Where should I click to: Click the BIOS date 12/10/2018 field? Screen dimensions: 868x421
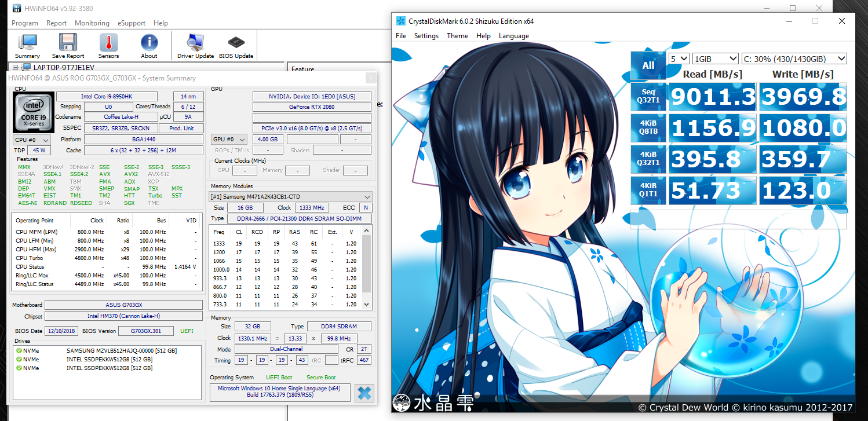tap(61, 331)
